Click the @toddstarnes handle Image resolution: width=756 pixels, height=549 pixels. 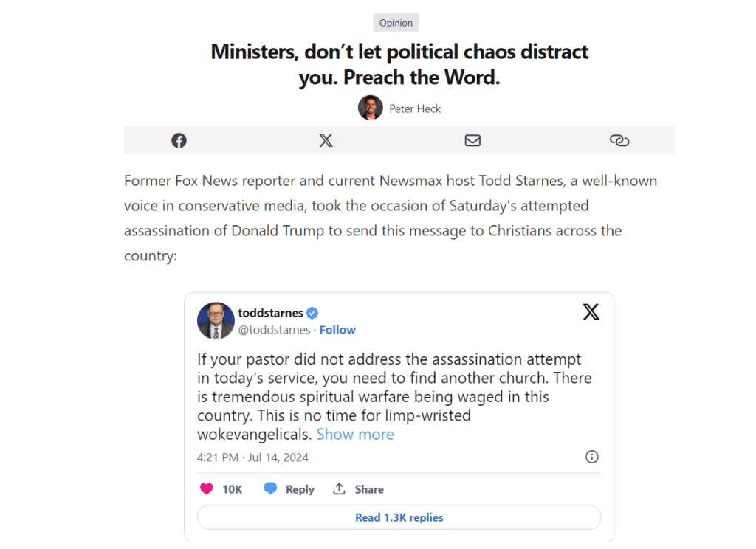274,330
